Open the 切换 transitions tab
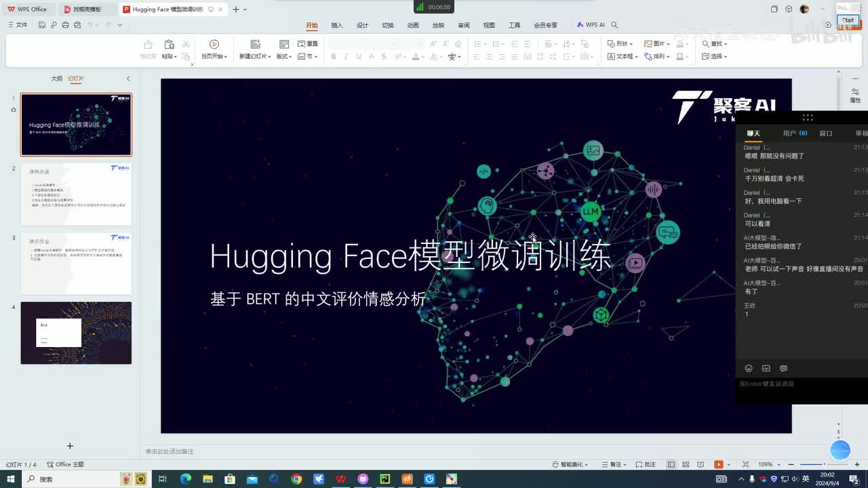Screen dimensions: 868x488 [387, 25]
